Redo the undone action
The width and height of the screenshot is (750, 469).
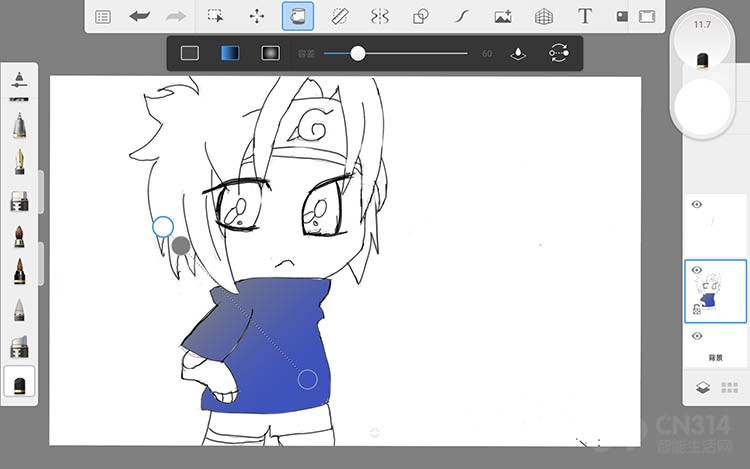(176, 17)
